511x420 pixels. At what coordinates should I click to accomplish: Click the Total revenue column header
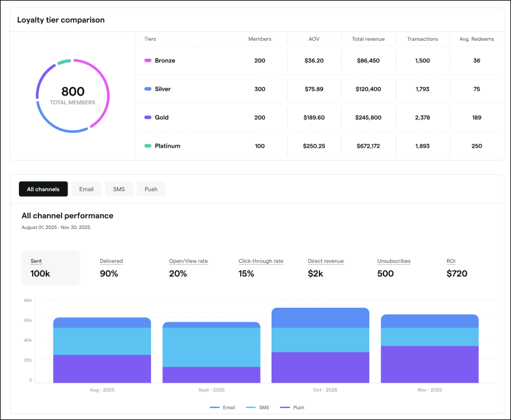click(368, 39)
